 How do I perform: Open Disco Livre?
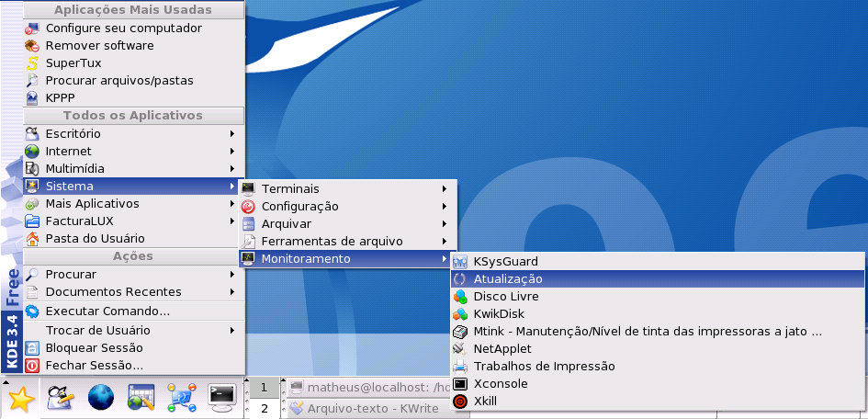658,296
